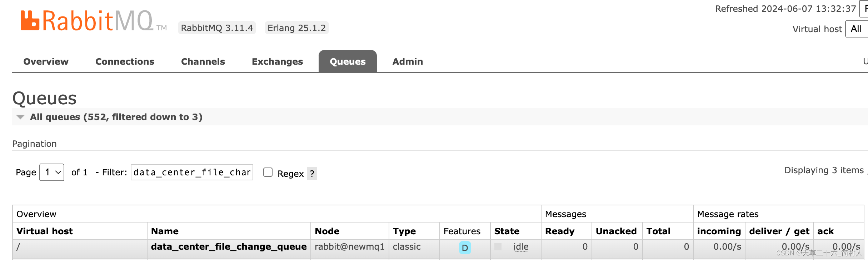The width and height of the screenshot is (868, 260).
Task: Sort by the Unacked column header
Action: (616, 231)
